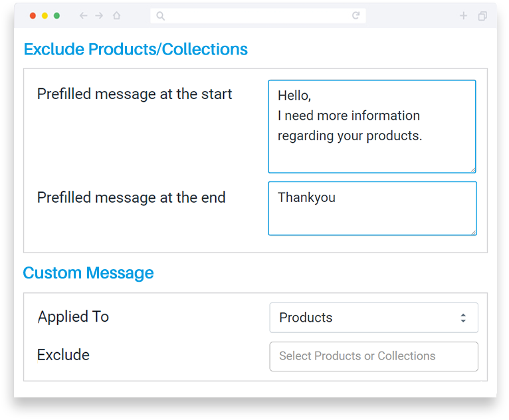The height and width of the screenshot is (420, 509).
Task: Click the Exclude Products/Collections heading
Action: tap(136, 49)
